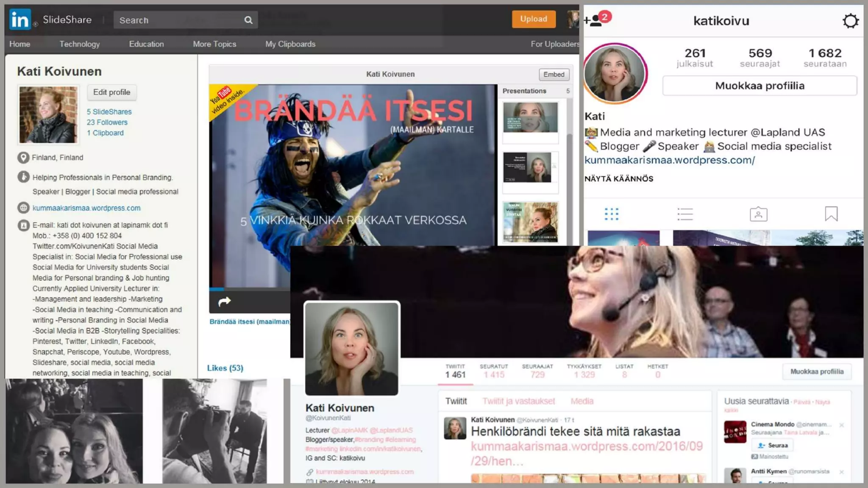The height and width of the screenshot is (488, 868).
Task: Open the Technology menu item
Action: [x=79, y=44]
